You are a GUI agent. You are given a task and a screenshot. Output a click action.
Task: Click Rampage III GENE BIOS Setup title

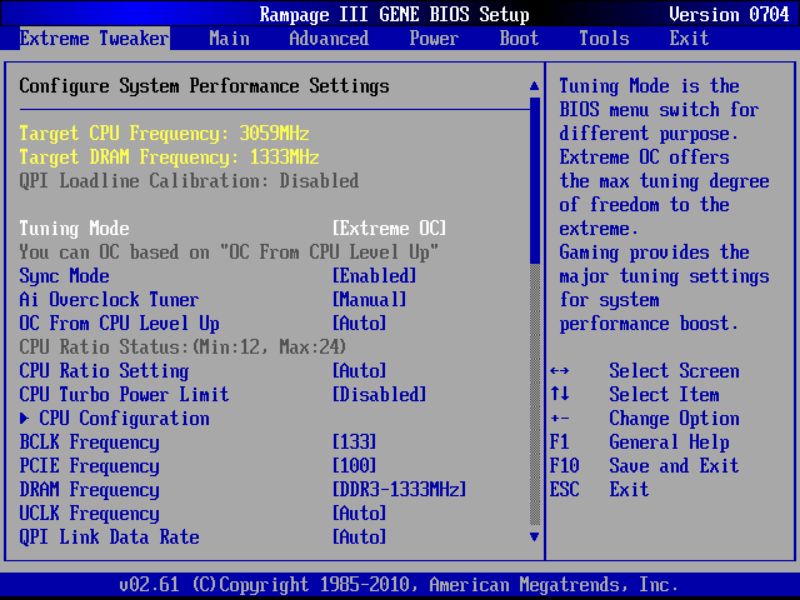pos(394,14)
